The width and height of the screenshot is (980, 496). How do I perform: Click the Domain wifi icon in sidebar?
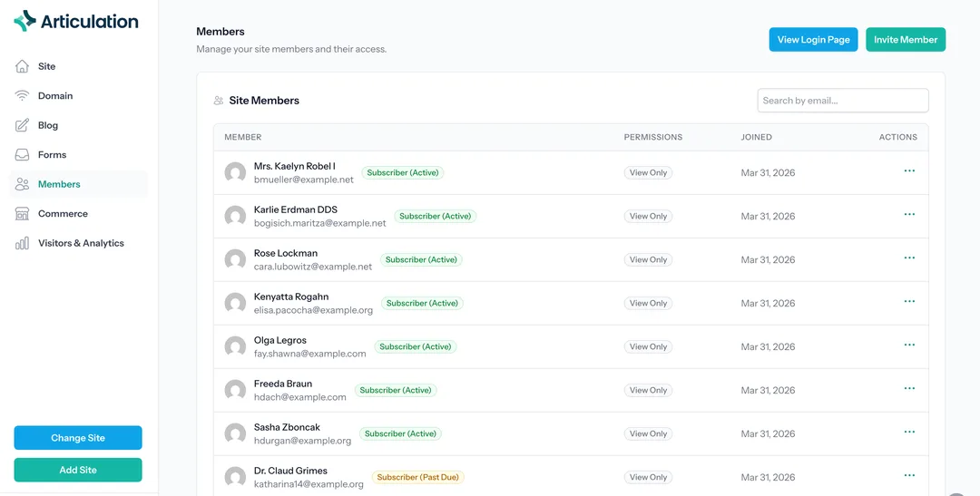pos(23,96)
